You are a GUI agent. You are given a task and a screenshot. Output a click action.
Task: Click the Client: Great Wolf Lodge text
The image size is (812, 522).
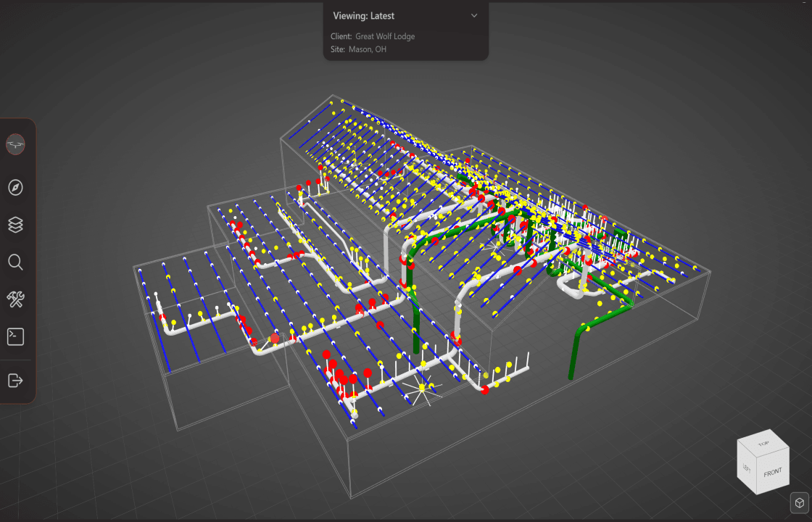(x=373, y=36)
